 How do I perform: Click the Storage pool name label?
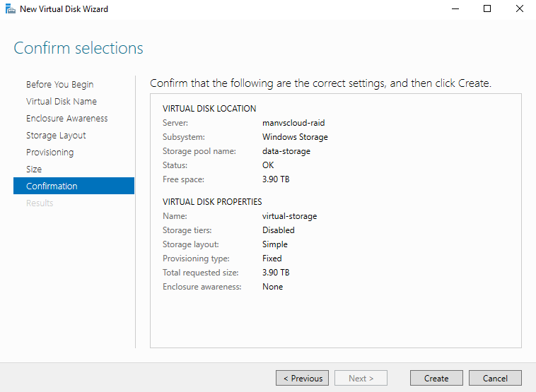click(x=199, y=151)
